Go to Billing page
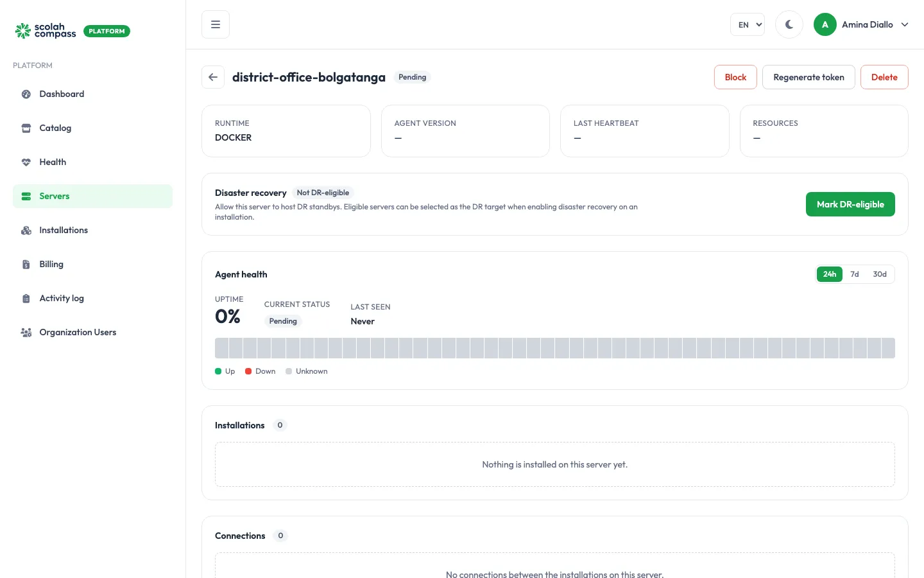 click(x=92, y=264)
